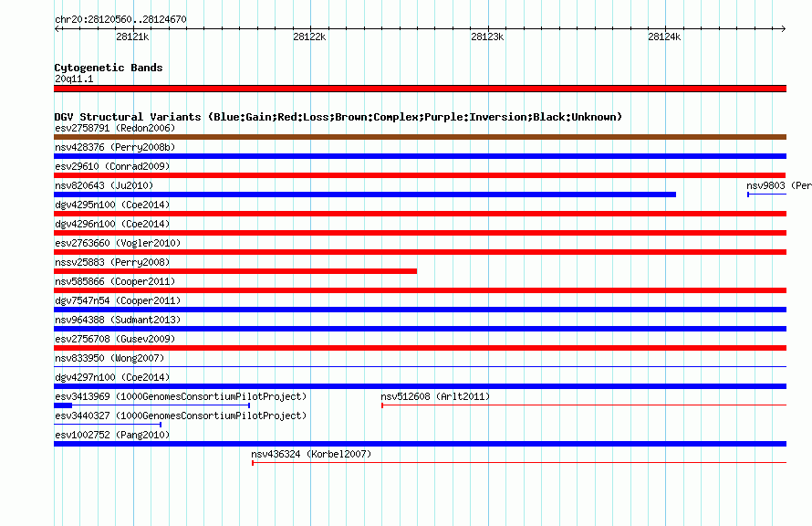The image size is (812, 526).
Task: Open esv3440327 1000GenomesConsortiumPilotProject label
Action: (x=181, y=416)
